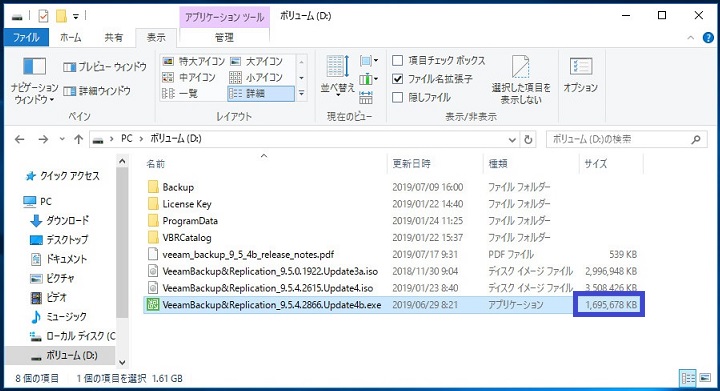Viewport: 720px width, 391px height.
Task: Open the Add columns icon dropdown
Action: click(x=369, y=79)
